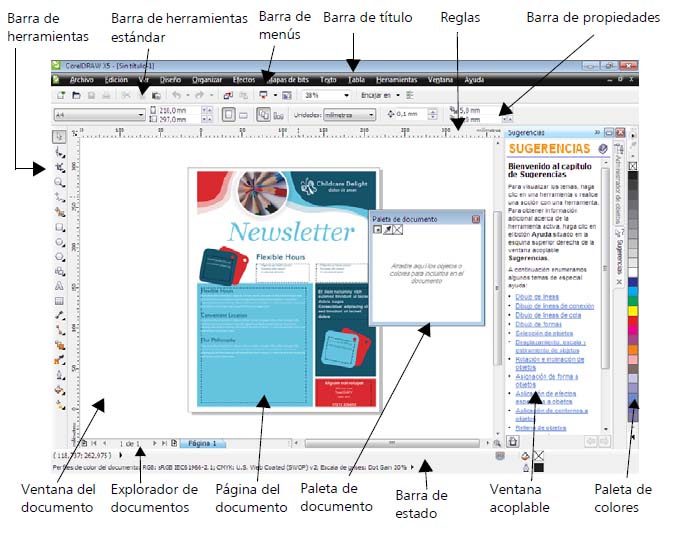This screenshot has width=676, height=540.
Task: Open the Selección de objetos help link
Action: 544,333
